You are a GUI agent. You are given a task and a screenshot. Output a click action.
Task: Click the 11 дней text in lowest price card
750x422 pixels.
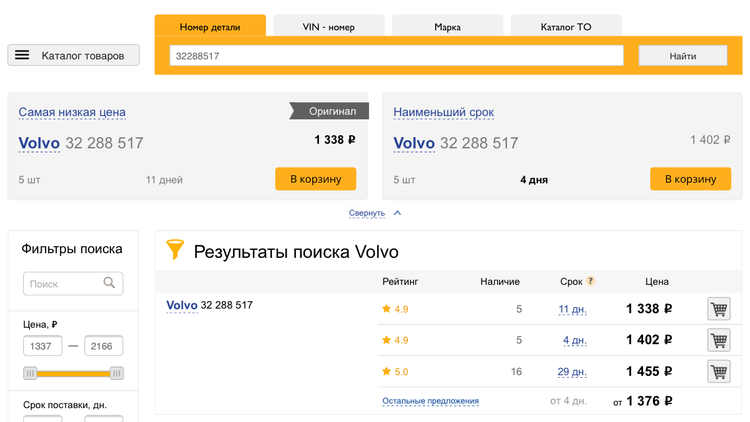[164, 180]
